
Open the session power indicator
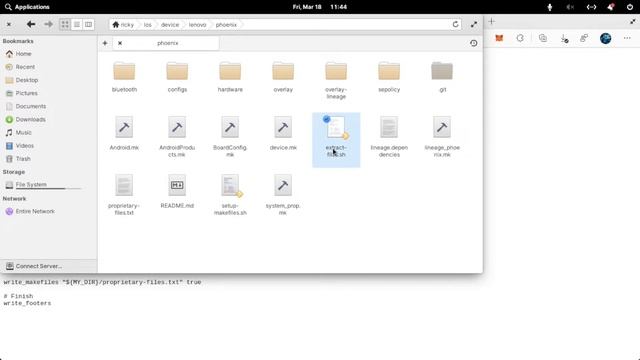630,7
